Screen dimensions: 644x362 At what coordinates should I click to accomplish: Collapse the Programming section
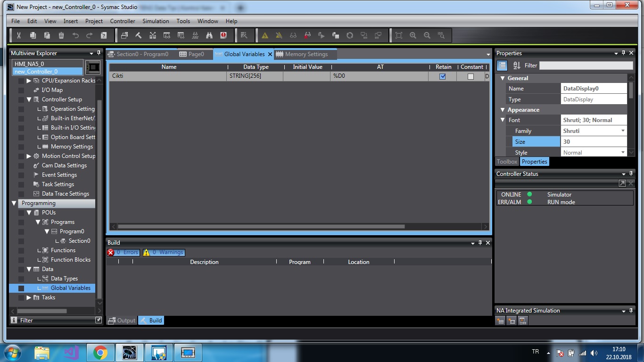pyautogui.click(x=14, y=203)
